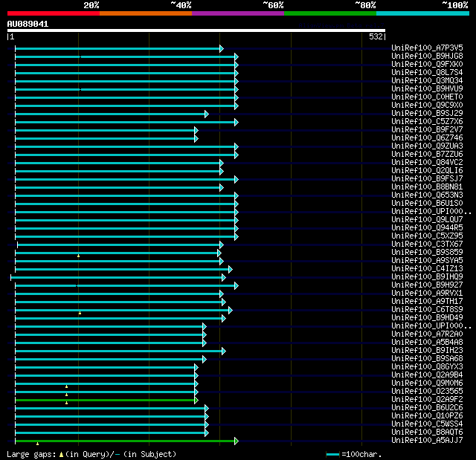Click the green alignment bar for A5AJJ7
The height and width of the screenshot is (460, 476).
coord(125,441)
